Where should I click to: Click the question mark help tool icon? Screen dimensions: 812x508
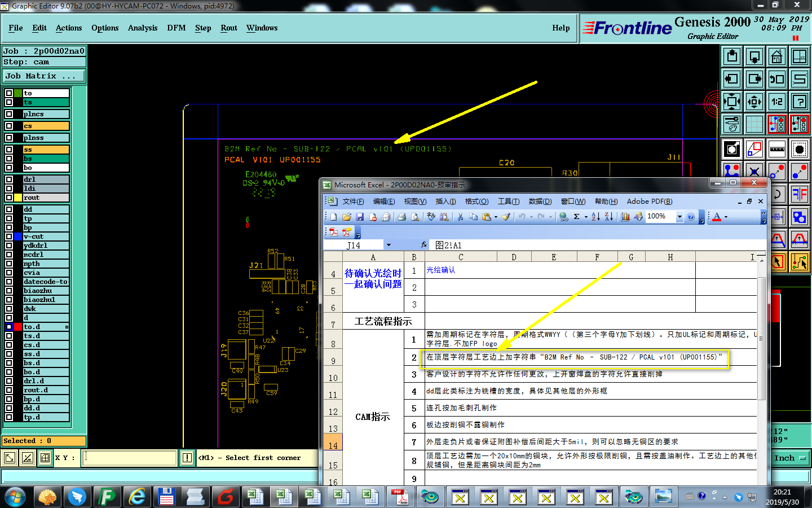click(800, 102)
